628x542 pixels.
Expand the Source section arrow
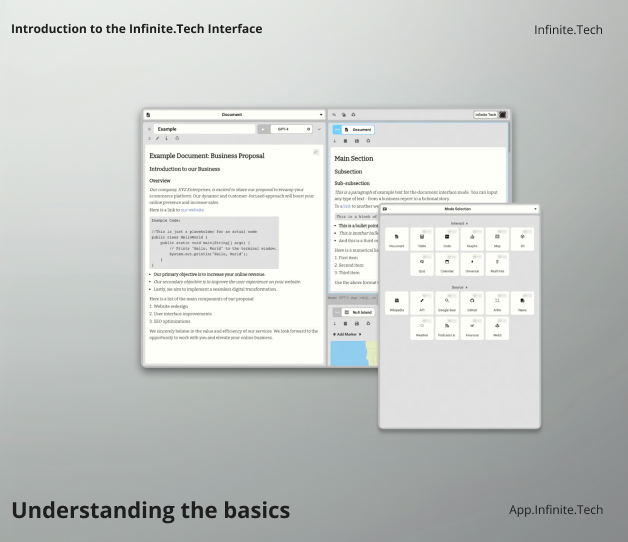point(467,288)
